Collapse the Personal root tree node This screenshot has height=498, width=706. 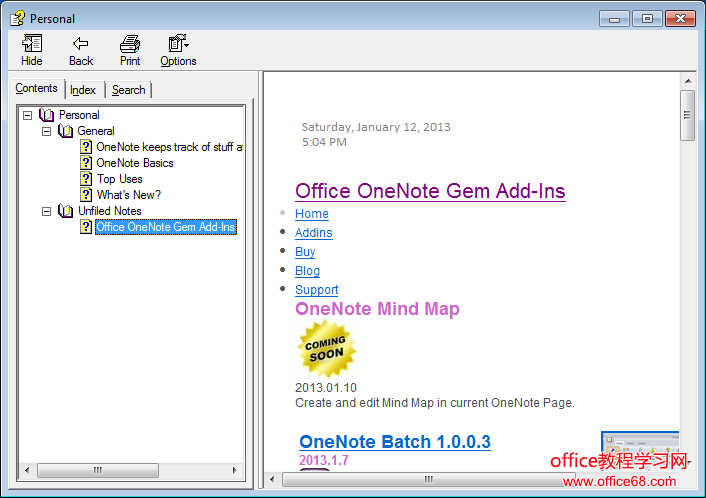tap(27, 115)
